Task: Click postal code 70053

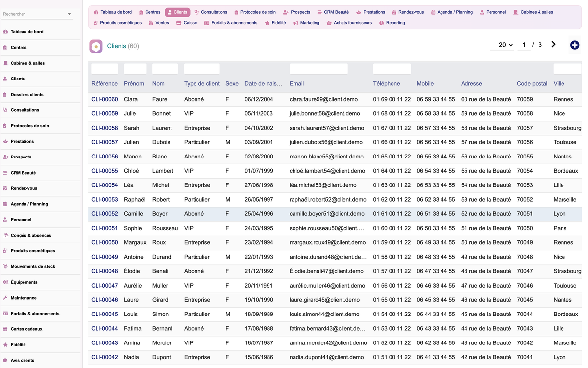Action: pyautogui.click(x=525, y=185)
